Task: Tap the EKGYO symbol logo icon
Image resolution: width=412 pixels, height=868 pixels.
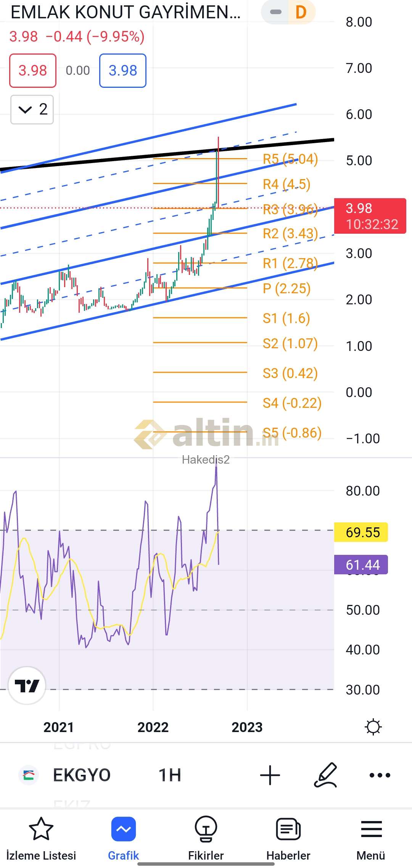Action: tap(29, 775)
